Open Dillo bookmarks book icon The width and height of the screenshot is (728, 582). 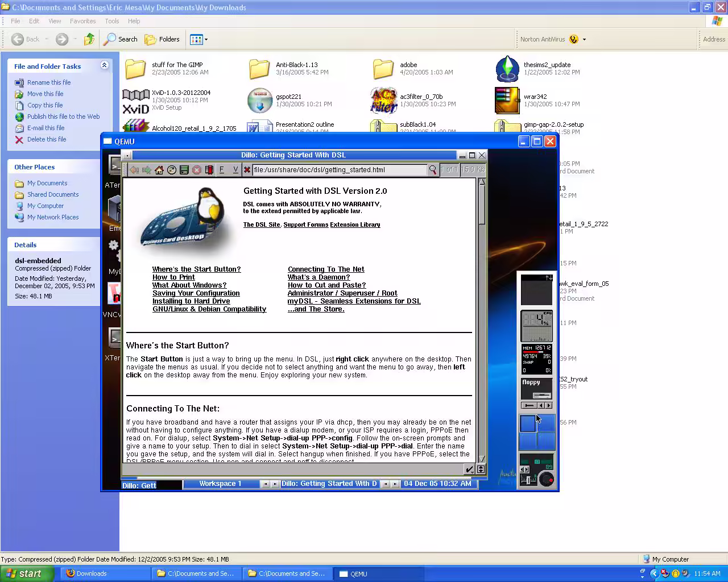209,170
